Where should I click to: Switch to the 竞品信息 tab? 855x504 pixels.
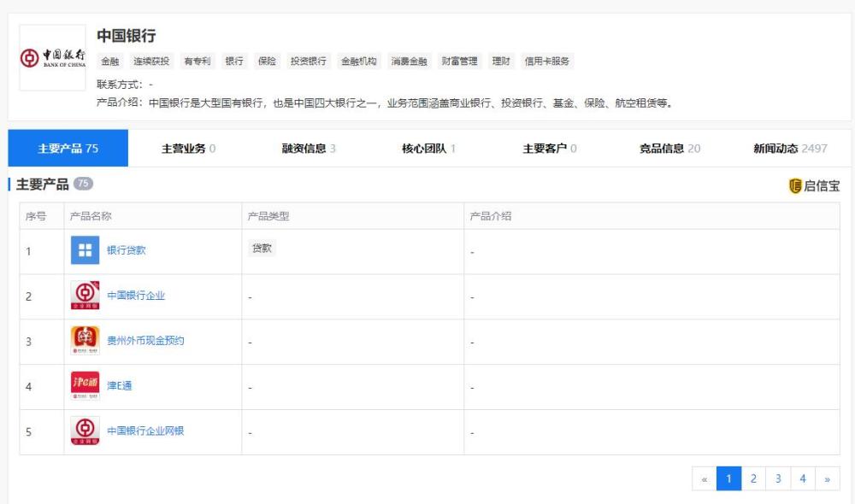pos(669,148)
